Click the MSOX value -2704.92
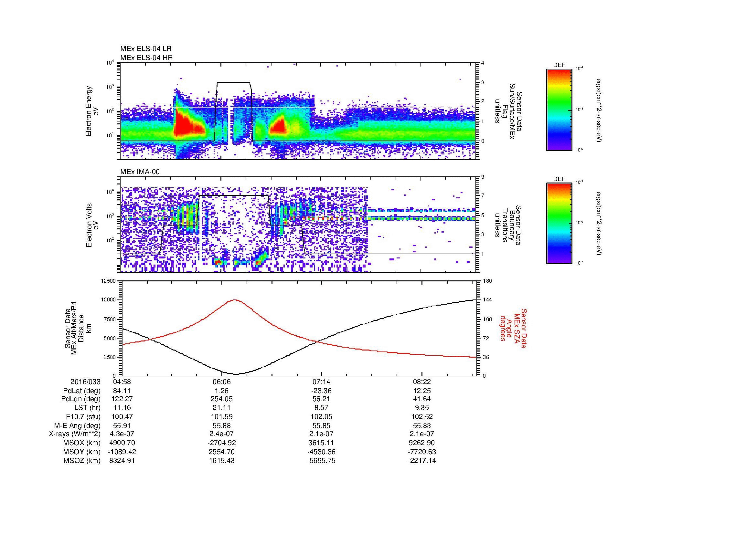Screen dimensions: 756x534 (x=222, y=443)
